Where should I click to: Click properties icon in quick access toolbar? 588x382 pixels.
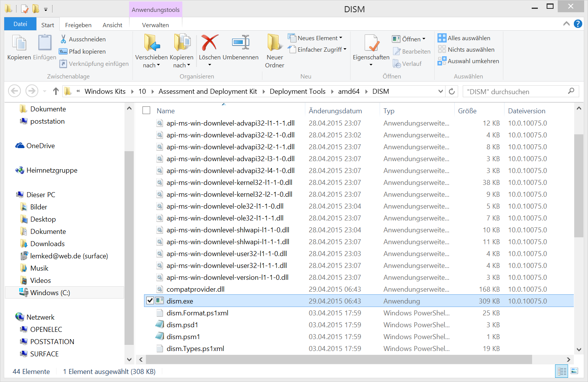pos(25,8)
